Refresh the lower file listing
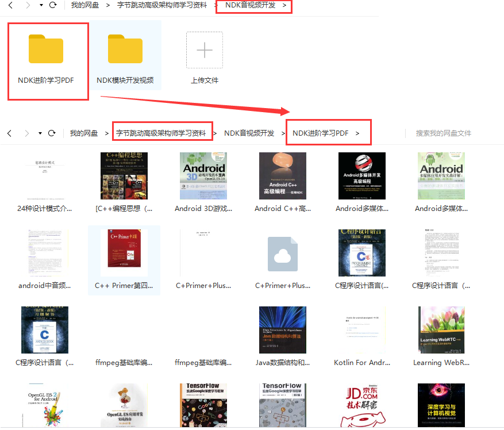 pyautogui.click(x=52, y=133)
